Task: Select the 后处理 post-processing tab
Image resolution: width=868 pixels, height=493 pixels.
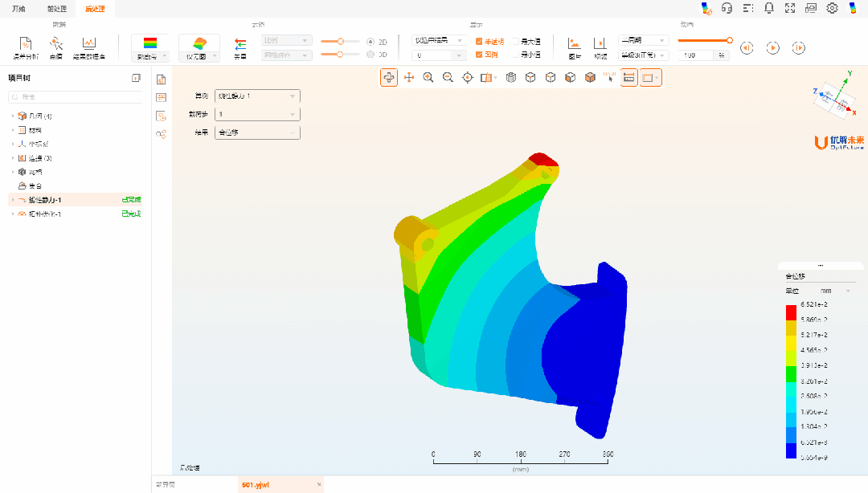Action: (95, 9)
